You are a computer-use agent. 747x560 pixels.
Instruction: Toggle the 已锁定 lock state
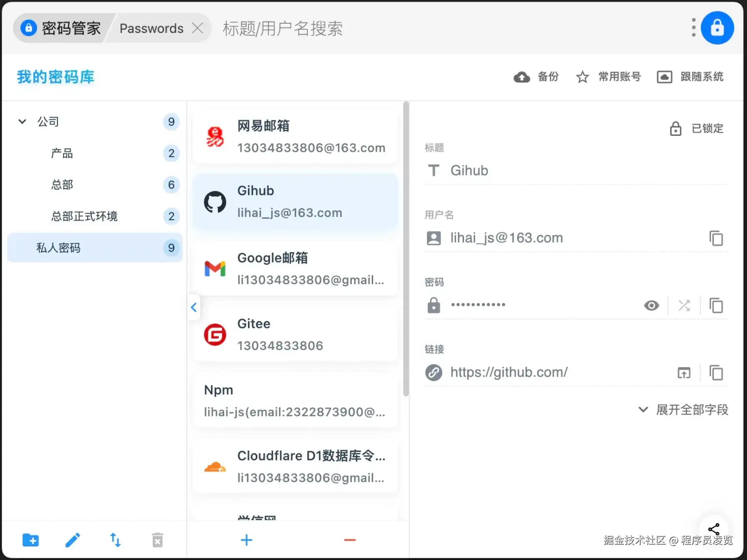697,128
